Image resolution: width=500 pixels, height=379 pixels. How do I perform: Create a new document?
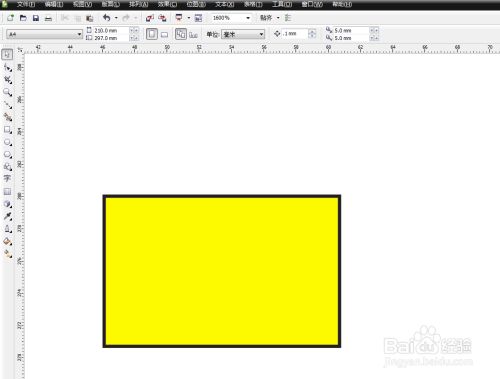tap(10, 18)
